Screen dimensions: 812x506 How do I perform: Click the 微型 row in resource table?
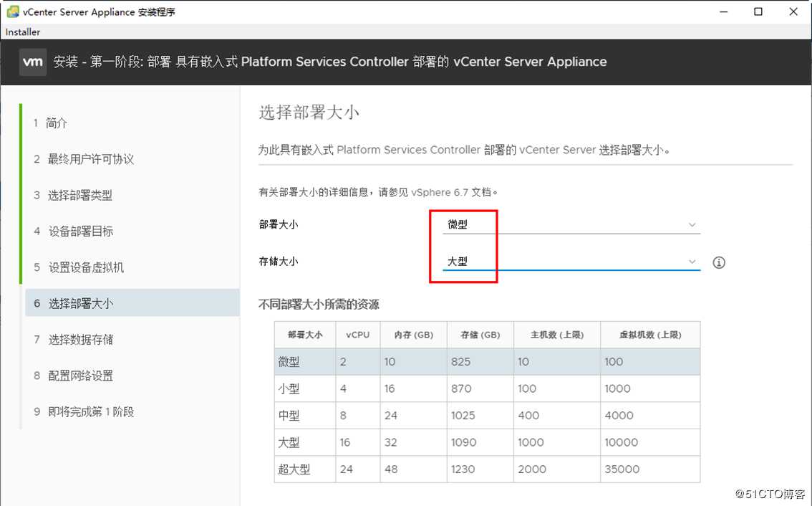pyautogui.click(x=487, y=361)
